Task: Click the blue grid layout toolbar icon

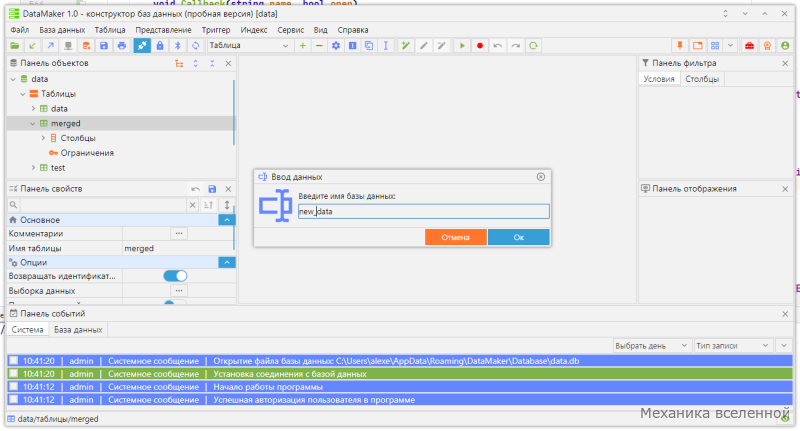Action: click(715, 46)
